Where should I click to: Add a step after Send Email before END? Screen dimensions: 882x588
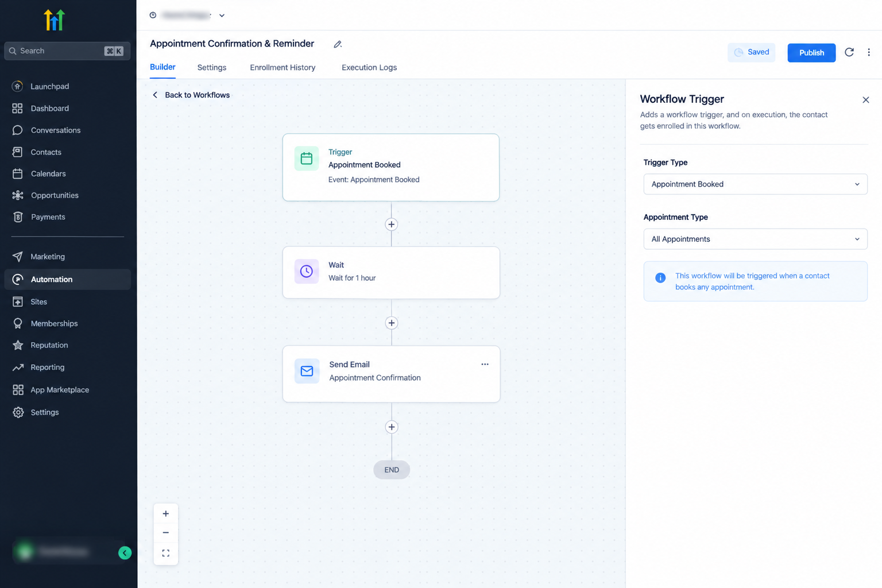click(392, 427)
